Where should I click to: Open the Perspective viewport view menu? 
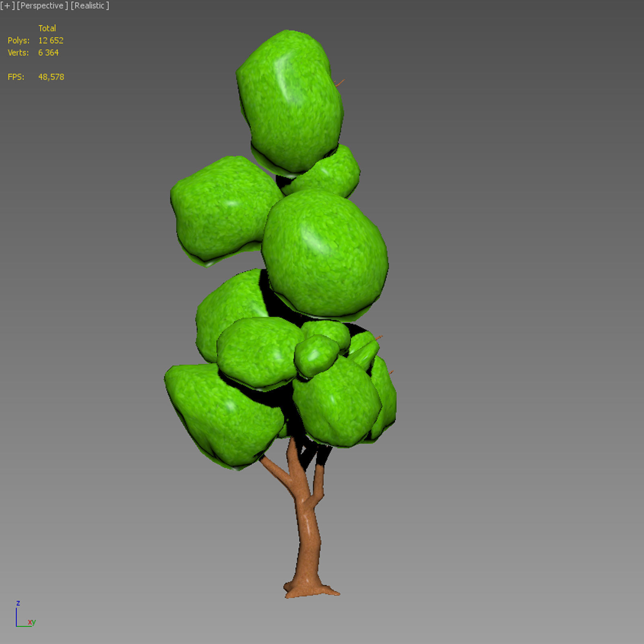click(x=42, y=6)
